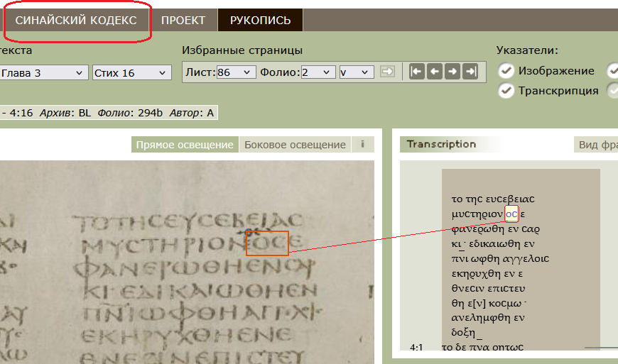
Task: Select Прямое освещение lighting view
Action: pyautogui.click(x=185, y=145)
